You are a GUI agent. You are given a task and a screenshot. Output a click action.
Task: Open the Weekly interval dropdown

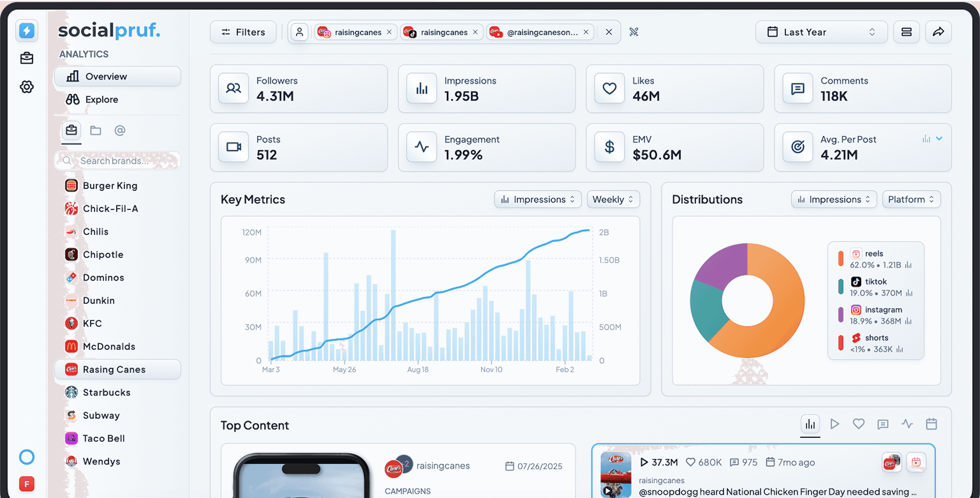point(613,199)
